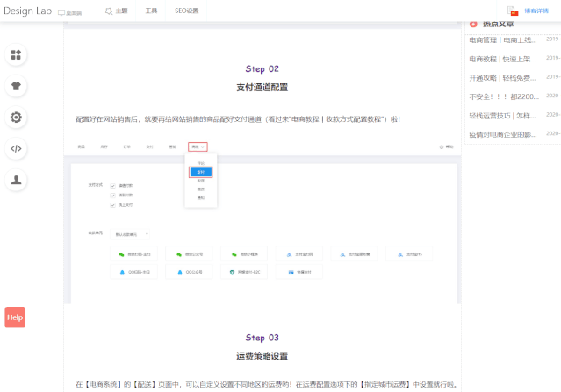Open the 工具 menu
Screen dimensions: 561x392
click(x=151, y=11)
